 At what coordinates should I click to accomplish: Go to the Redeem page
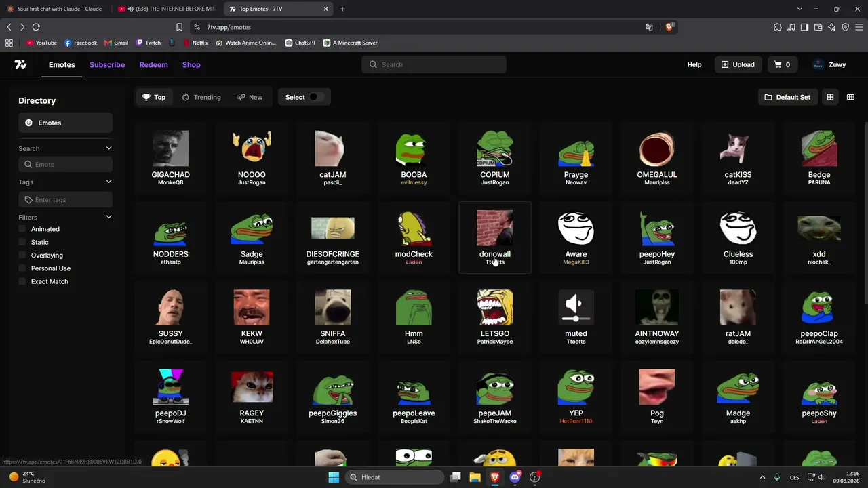pyautogui.click(x=153, y=64)
